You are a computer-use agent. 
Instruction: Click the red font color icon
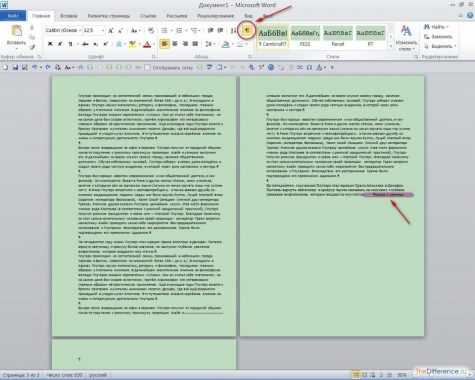pyautogui.click(x=147, y=44)
